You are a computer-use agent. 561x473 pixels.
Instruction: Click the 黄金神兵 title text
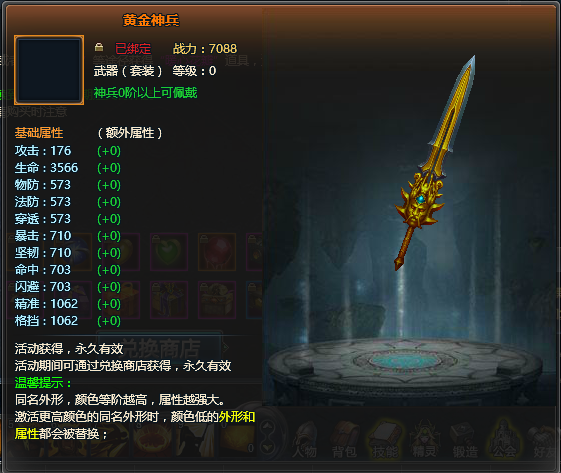(x=151, y=20)
